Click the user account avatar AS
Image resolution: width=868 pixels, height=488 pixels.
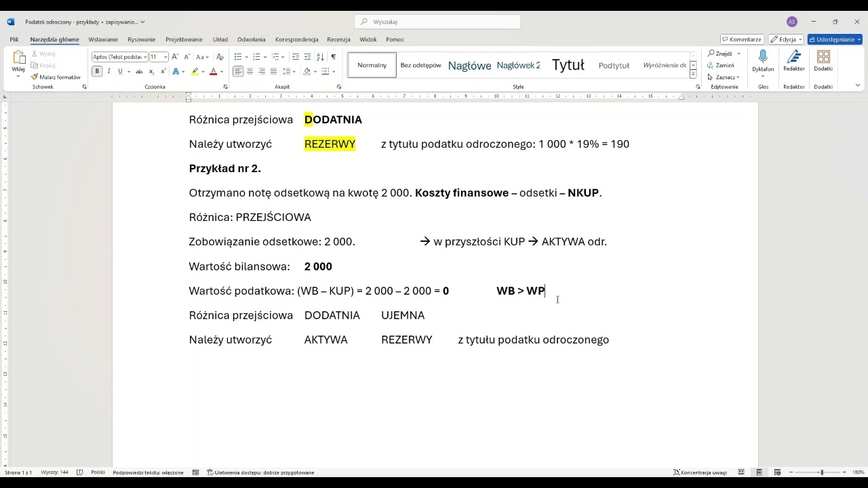coord(791,22)
